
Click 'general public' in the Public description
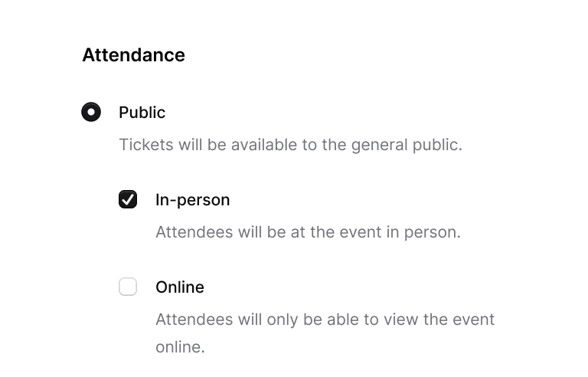point(407,145)
